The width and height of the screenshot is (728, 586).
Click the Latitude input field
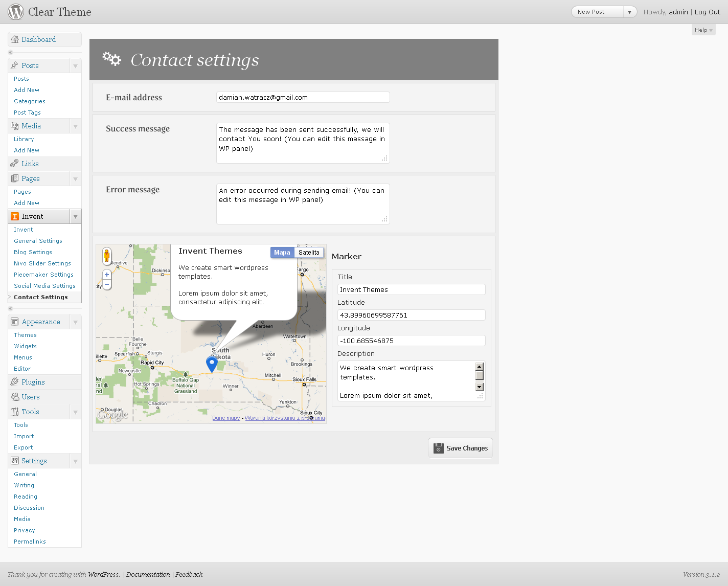click(411, 315)
